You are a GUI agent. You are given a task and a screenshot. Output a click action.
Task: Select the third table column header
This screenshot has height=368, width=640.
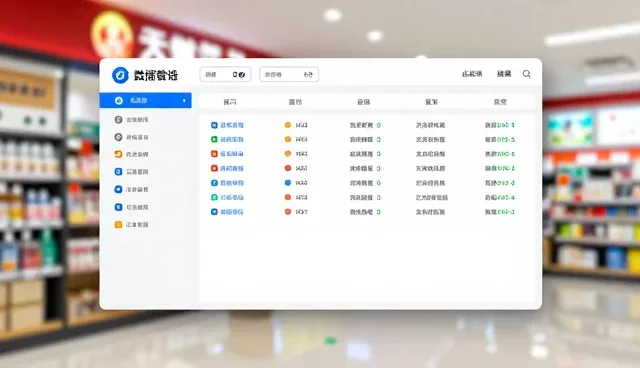click(364, 102)
